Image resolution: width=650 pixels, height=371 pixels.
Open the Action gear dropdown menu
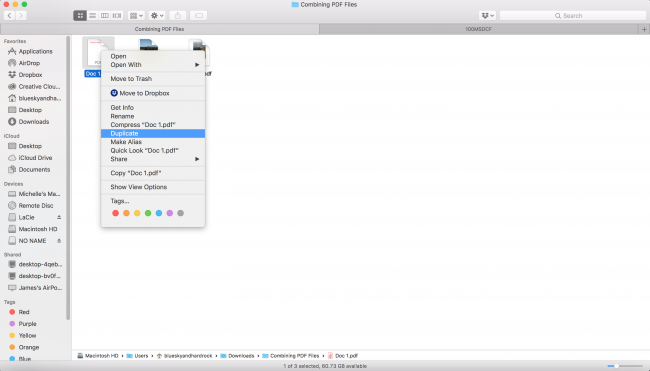(x=157, y=16)
